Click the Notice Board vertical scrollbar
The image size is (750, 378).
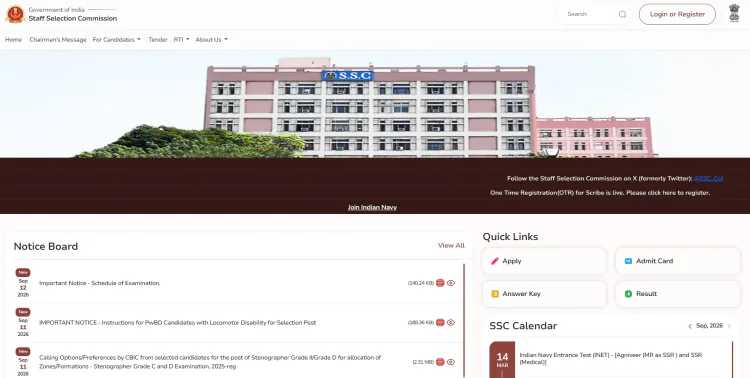point(463,321)
